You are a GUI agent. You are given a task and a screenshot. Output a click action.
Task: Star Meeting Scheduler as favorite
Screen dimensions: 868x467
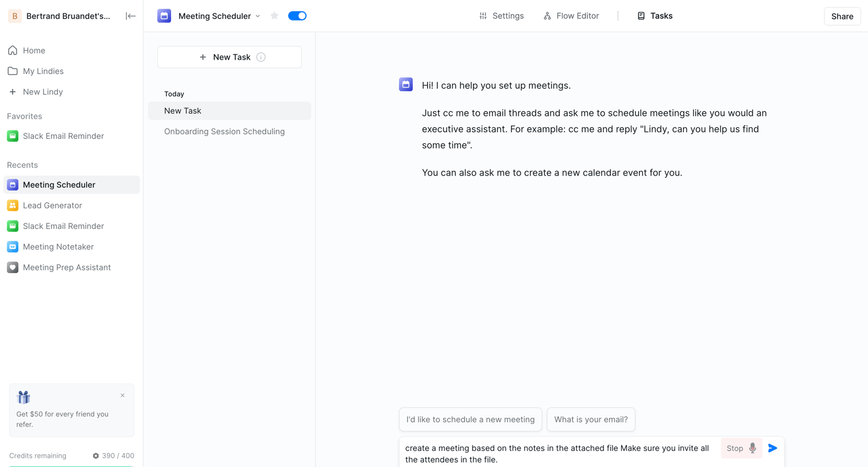[x=274, y=16]
